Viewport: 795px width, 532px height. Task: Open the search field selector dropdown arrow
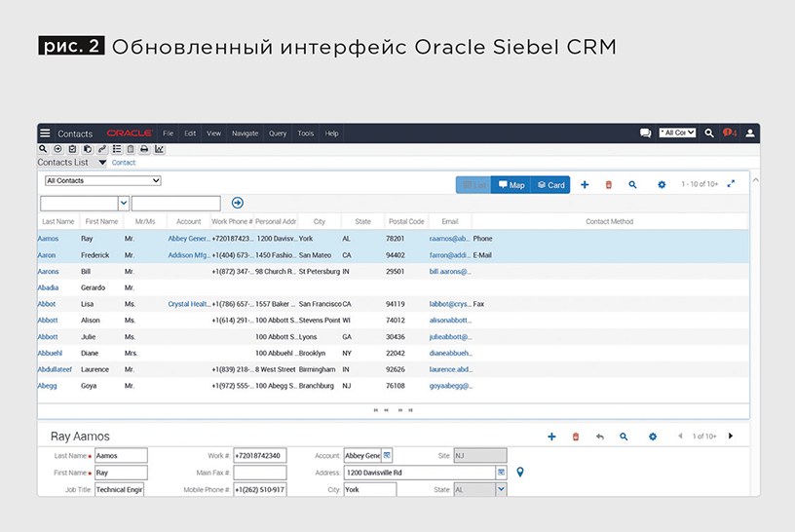(x=124, y=204)
